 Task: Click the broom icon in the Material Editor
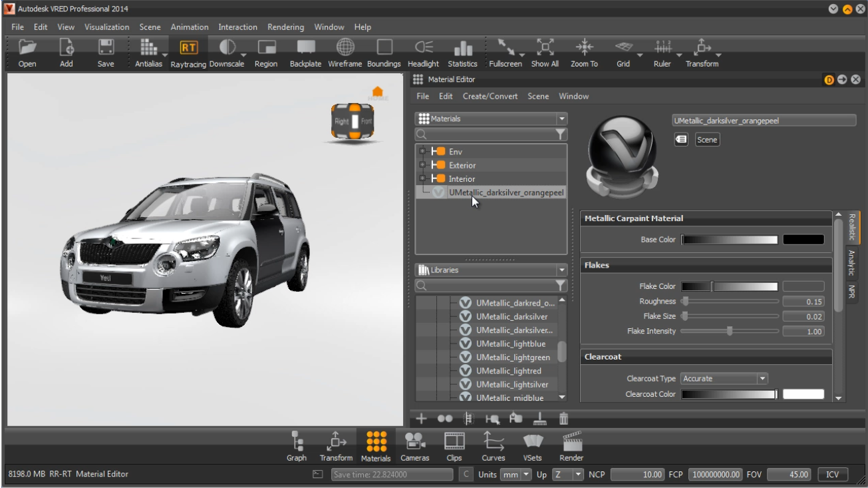(x=541, y=418)
